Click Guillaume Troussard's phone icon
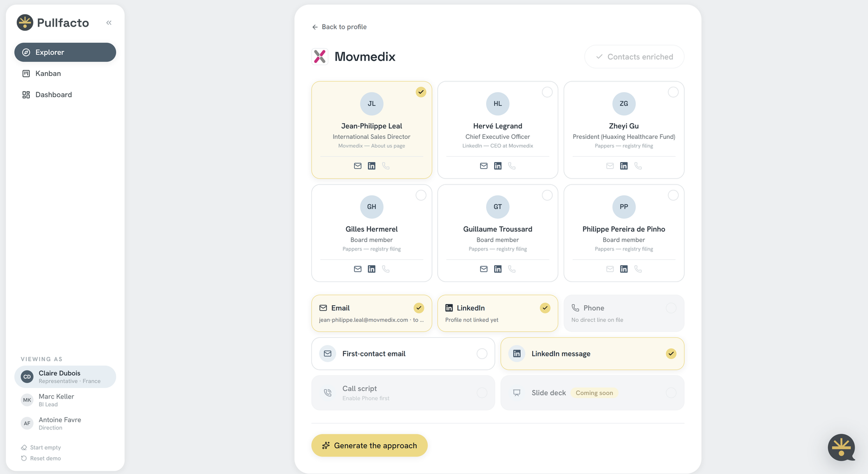 point(512,269)
